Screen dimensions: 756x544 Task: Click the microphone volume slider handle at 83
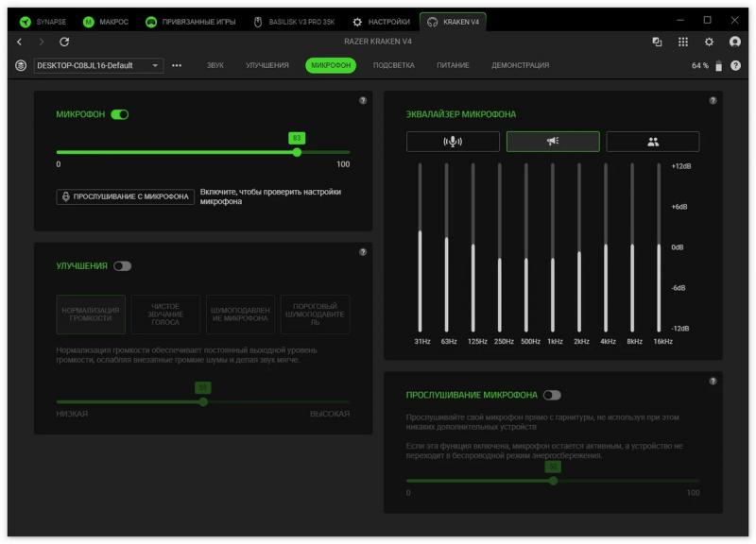pos(297,152)
